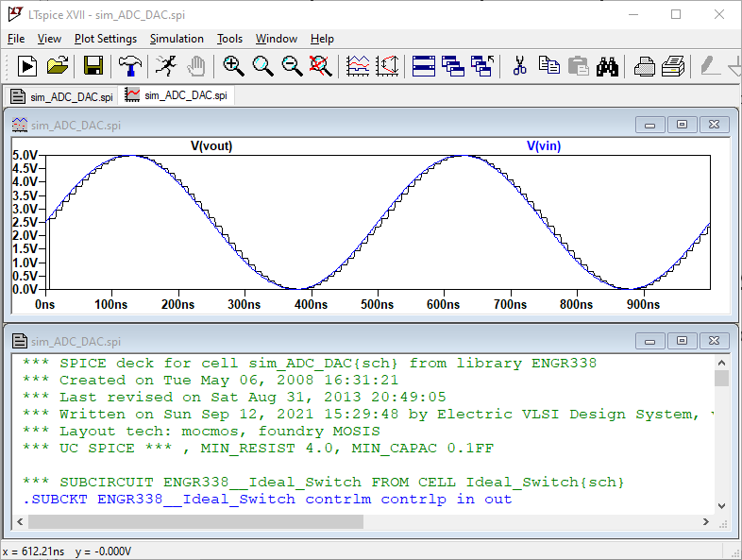The image size is (742, 560).
Task: Click the Autorange axes icon
Action: point(387,66)
